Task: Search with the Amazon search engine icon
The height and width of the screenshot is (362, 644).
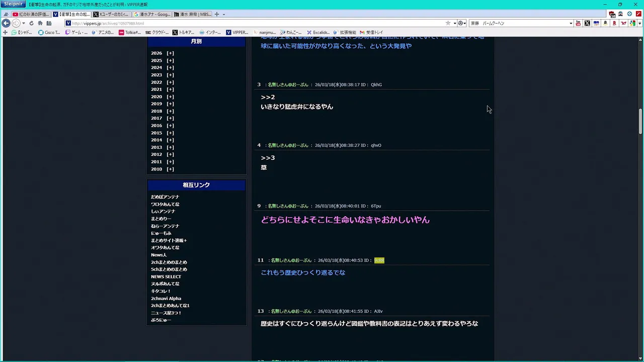Action: [605, 23]
